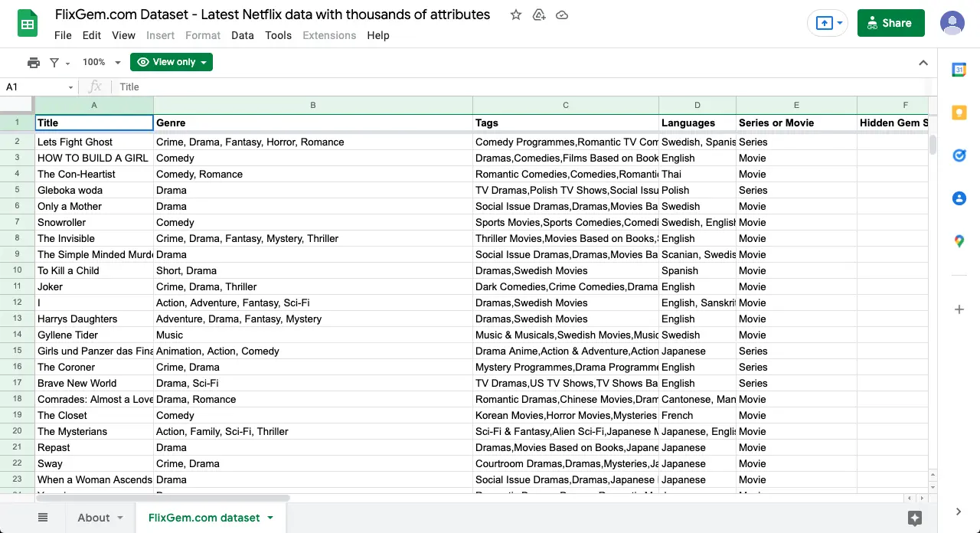Open Google Tasks in the side panel
This screenshot has width=980, height=533.
click(x=959, y=155)
